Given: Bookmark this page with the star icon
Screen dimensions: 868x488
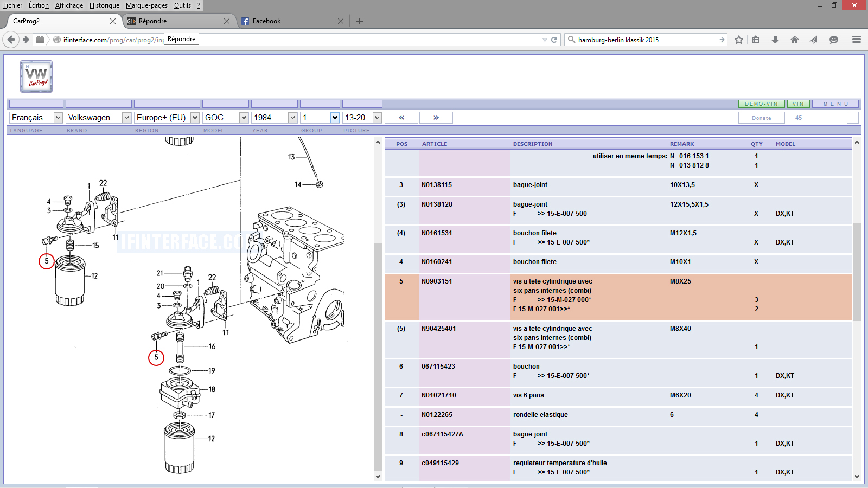Looking at the screenshot, I should click(x=739, y=40).
